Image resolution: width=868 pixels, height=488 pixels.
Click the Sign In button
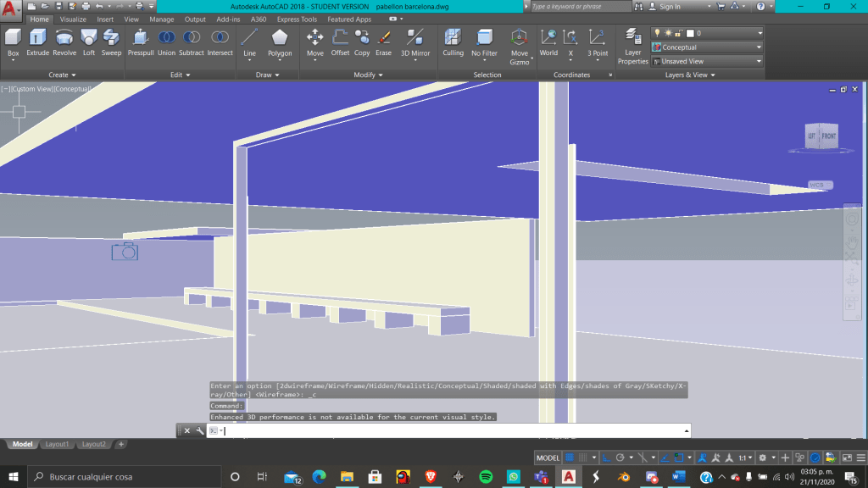[670, 7]
